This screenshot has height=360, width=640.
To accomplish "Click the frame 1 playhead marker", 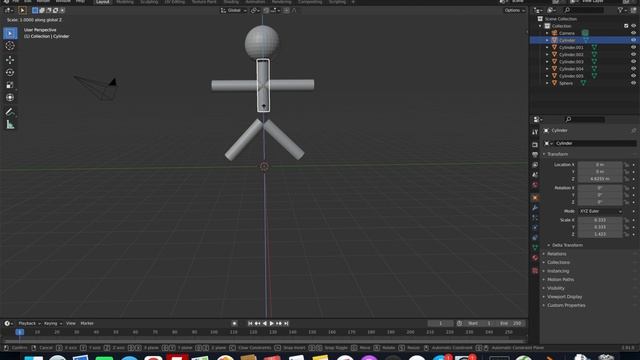I will click(20, 332).
